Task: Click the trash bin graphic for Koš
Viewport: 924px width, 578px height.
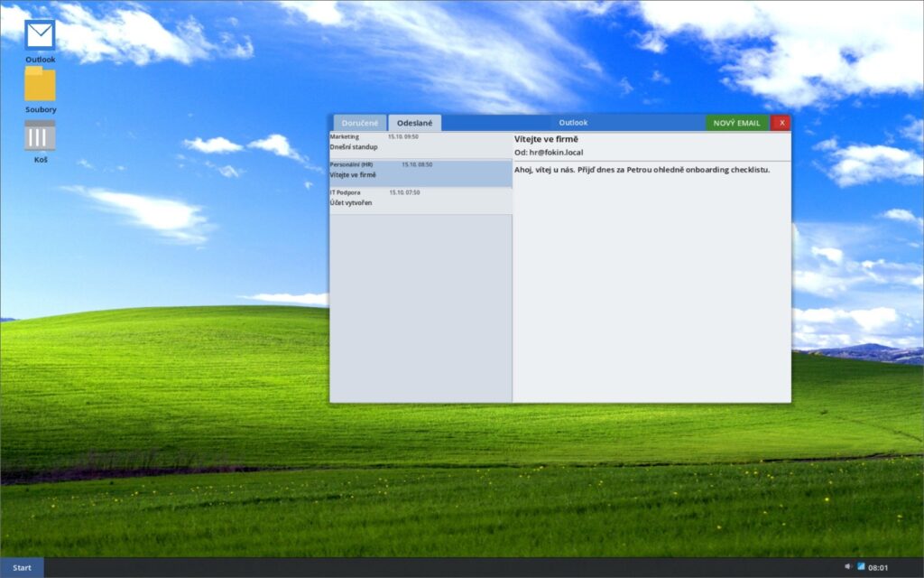Action: pos(40,134)
